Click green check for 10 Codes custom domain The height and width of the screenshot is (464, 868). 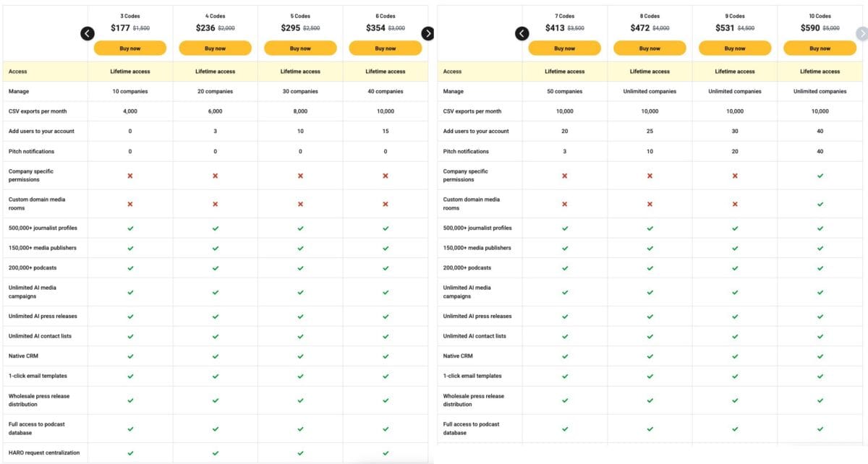coord(820,204)
